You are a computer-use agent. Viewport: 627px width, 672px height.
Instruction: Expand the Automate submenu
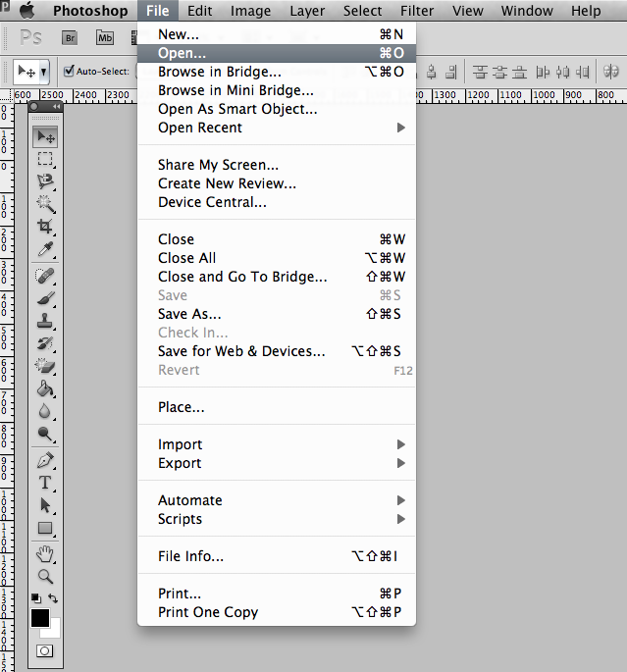coord(277,500)
